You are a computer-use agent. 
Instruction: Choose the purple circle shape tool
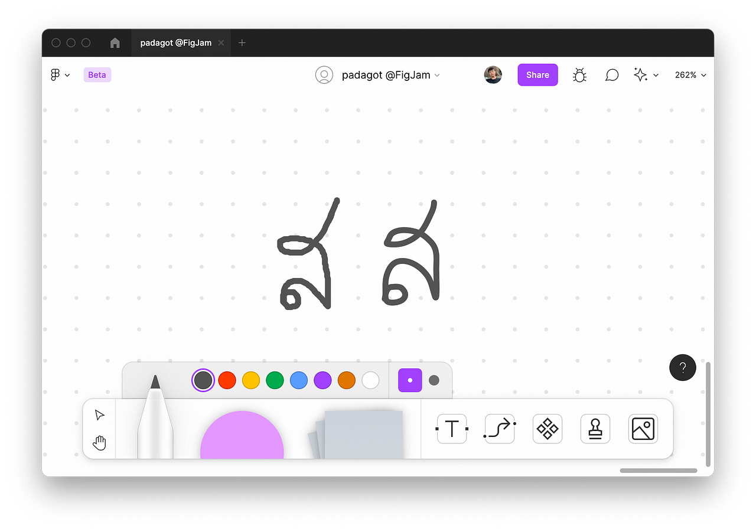[242, 435]
